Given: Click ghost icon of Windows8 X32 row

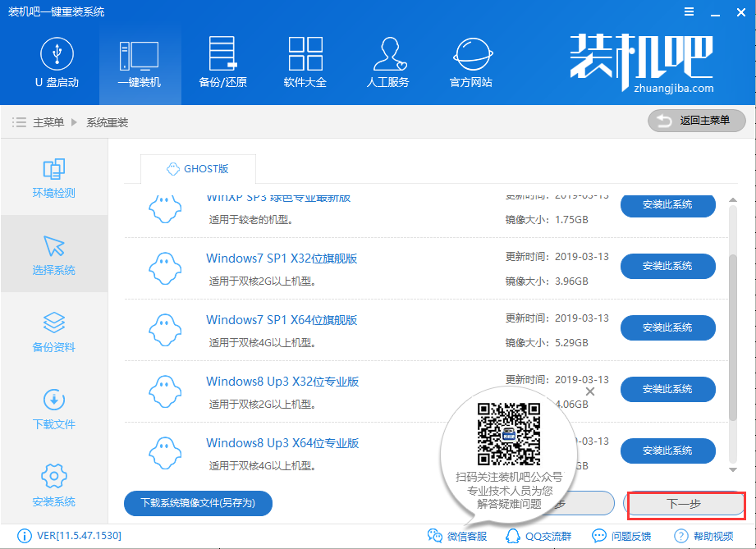Looking at the screenshot, I should pos(165,391).
